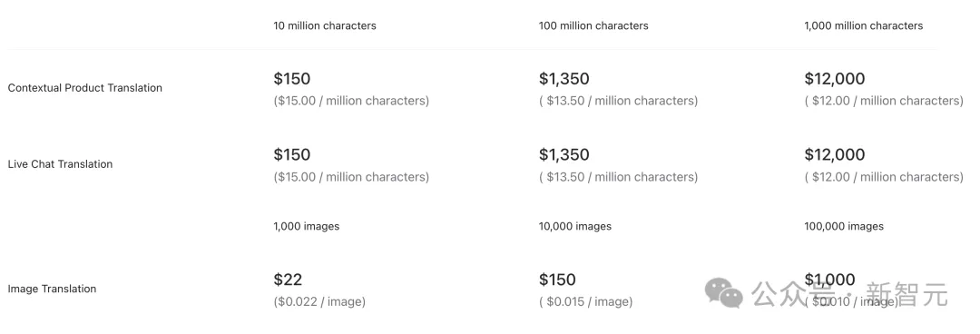
Task: Click the 10 million characters column header
Action: click(325, 25)
